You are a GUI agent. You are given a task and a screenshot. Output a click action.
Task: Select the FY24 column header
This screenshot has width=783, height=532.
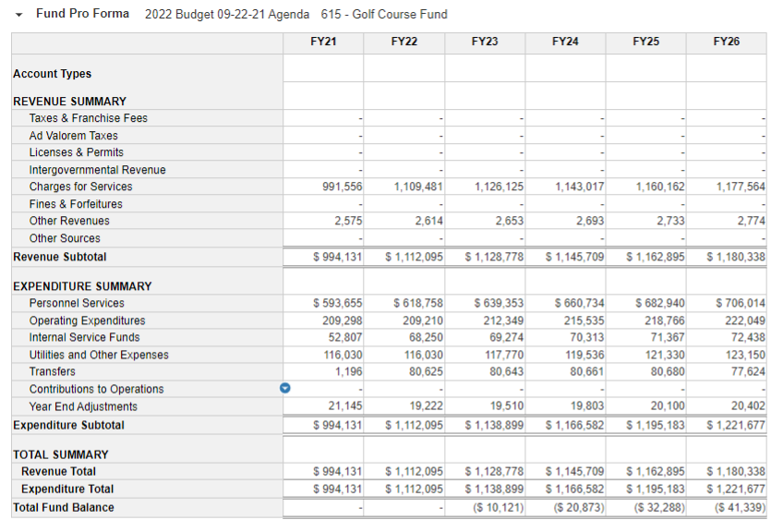[x=566, y=42]
